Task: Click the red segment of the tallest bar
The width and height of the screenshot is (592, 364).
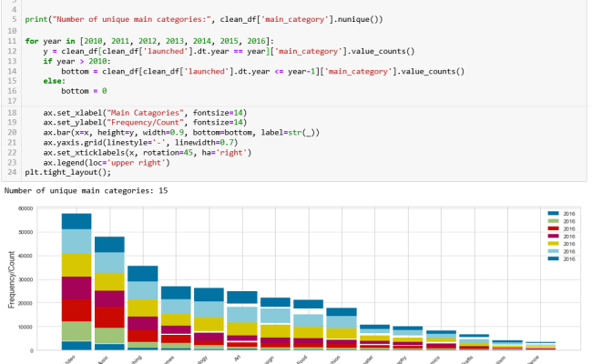Action: coord(77,310)
